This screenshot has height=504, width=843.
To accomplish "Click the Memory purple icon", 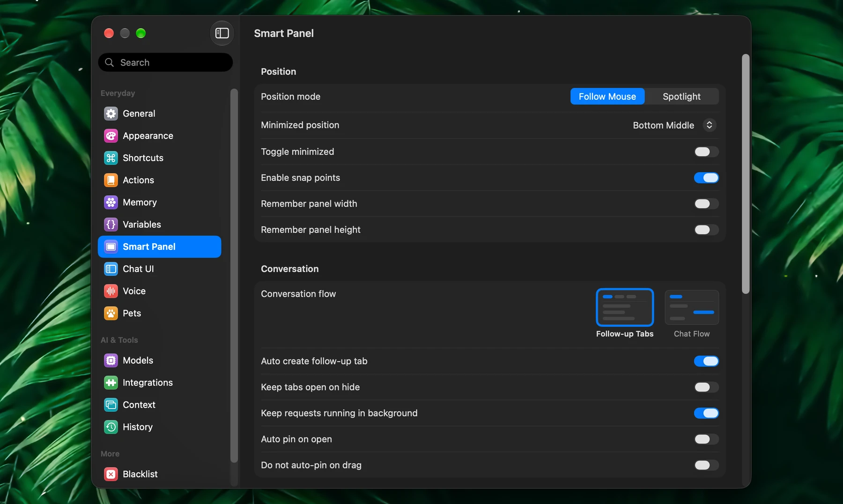I will pyautogui.click(x=111, y=202).
